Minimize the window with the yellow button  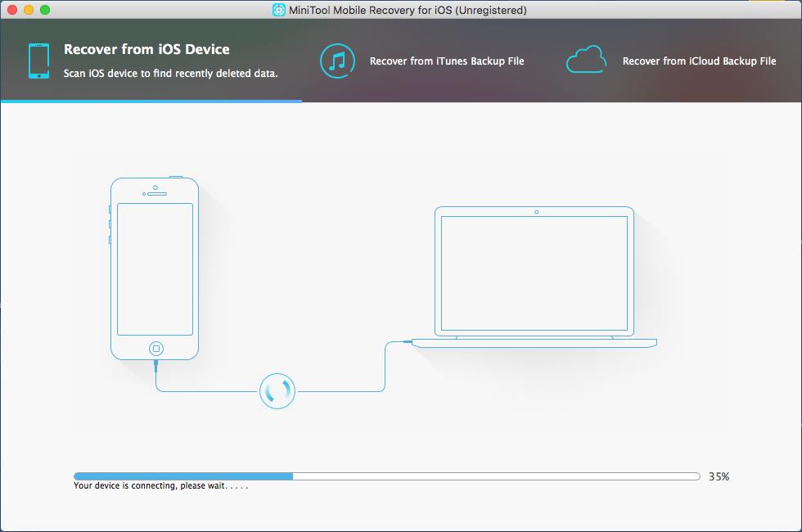[x=29, y=10]
